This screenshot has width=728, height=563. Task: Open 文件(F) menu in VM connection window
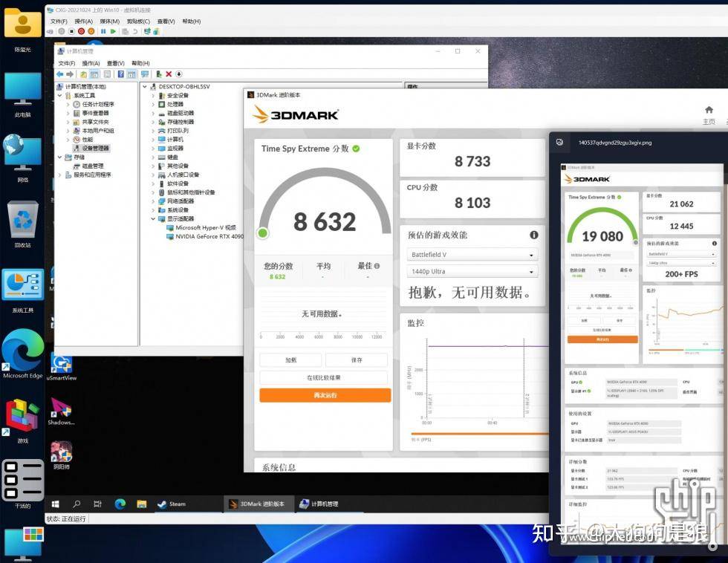coord(59,22)
